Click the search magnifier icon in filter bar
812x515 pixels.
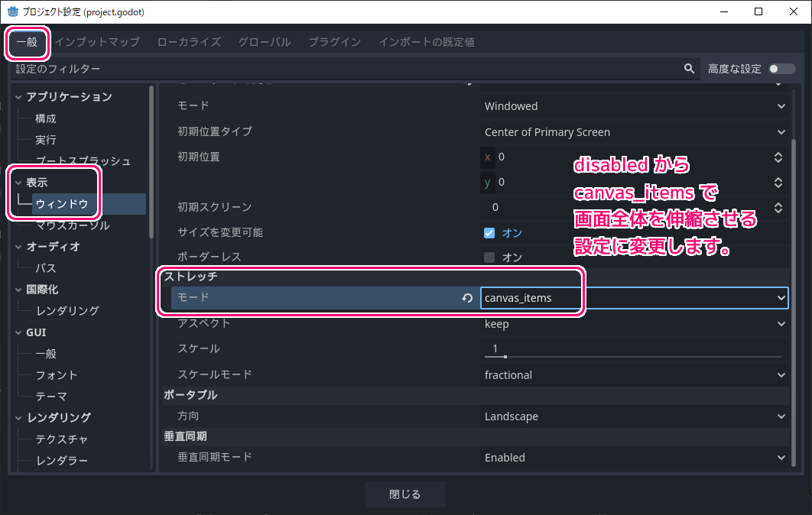pyautogui.click(x=689, y=68)
